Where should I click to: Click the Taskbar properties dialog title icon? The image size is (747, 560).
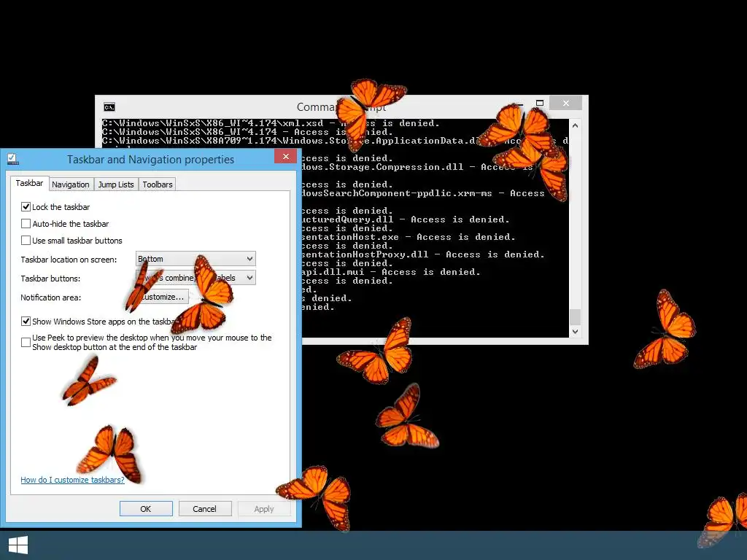click(13, 159)
